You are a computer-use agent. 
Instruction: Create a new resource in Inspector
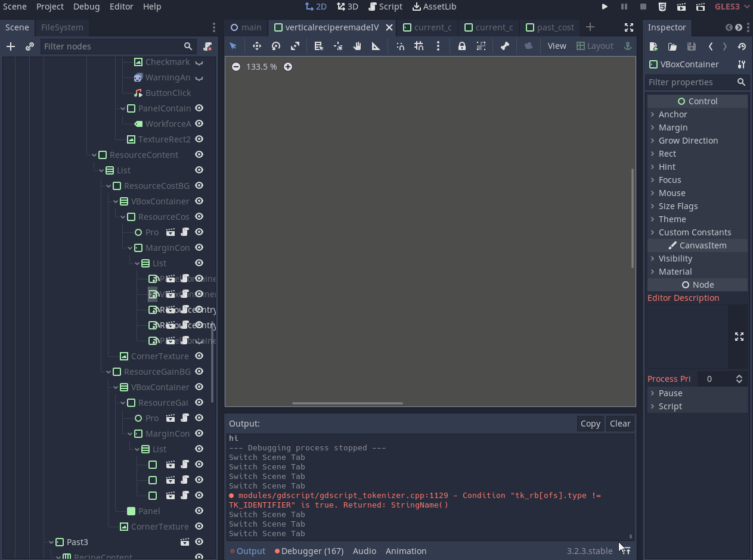pos(653,46)
